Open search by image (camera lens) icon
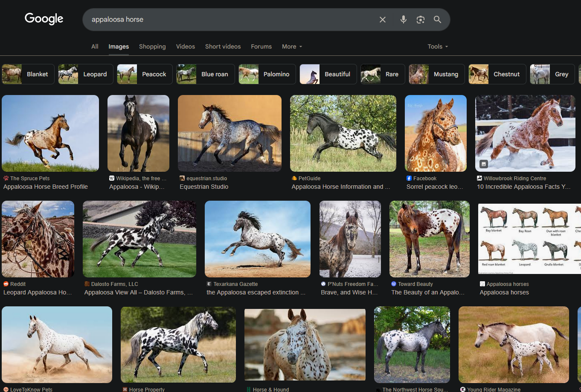Screen dimensions: 581x392 [x=421, y=20]
